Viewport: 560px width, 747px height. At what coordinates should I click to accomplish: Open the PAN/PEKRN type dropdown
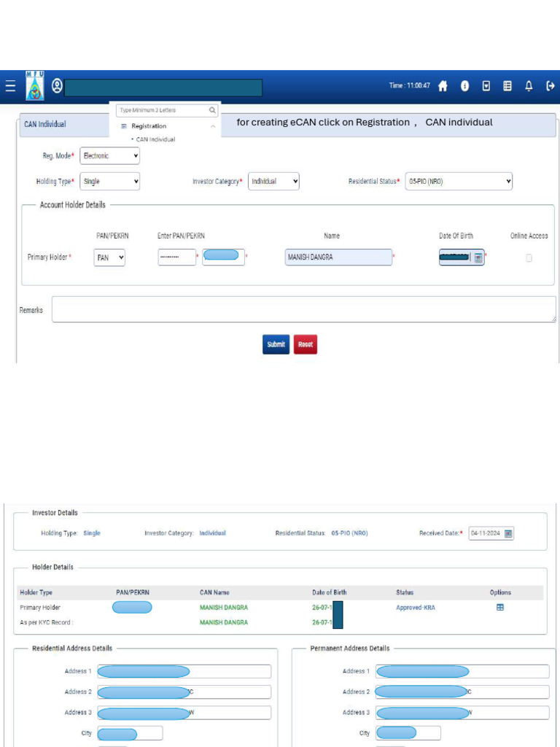[x=109, y=258]
